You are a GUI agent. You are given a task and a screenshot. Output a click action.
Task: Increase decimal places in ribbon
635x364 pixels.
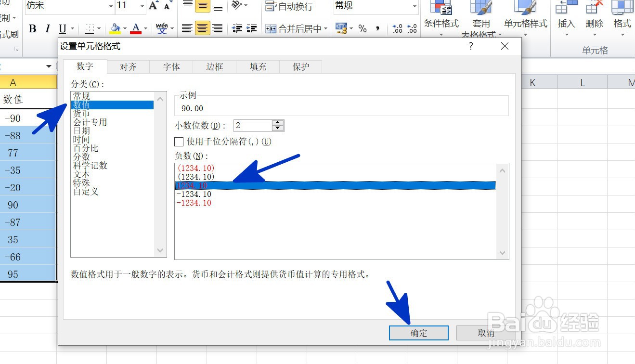point(398,29)
